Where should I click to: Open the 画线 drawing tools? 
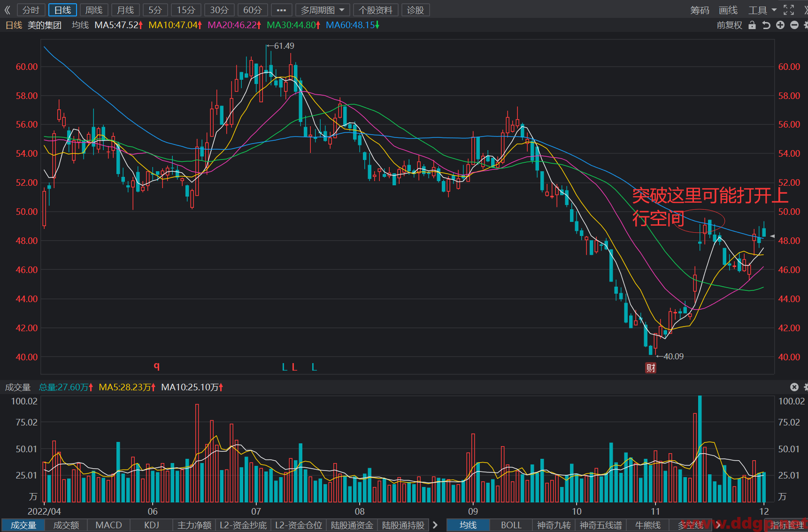pyautogui.click(x=728, y=10)
